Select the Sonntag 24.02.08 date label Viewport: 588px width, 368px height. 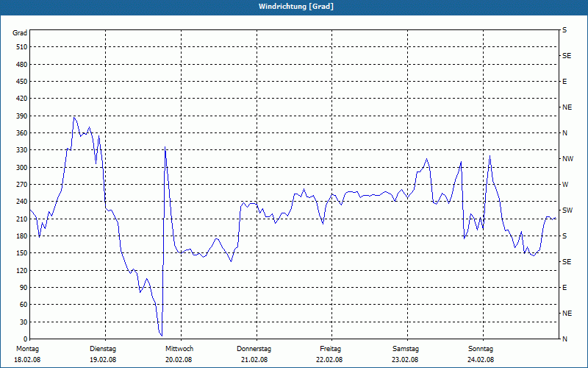pyautogui.click(x=481, y=354)
